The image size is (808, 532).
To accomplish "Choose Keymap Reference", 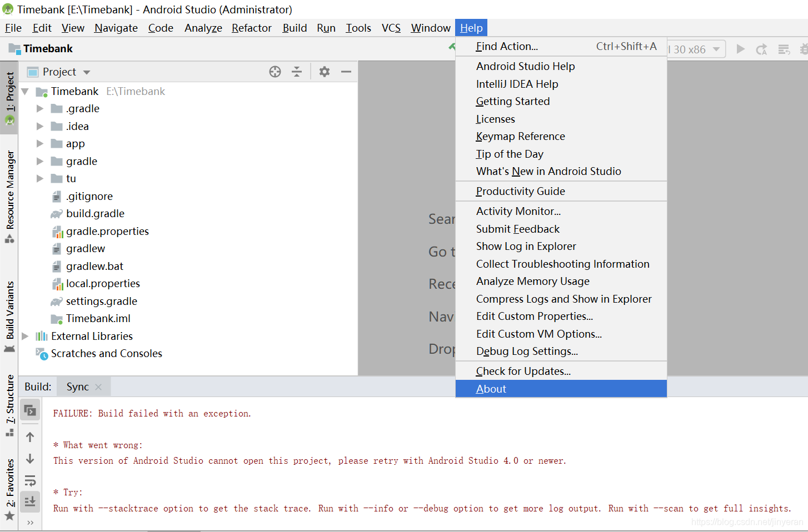I will (x=561, y=136).
